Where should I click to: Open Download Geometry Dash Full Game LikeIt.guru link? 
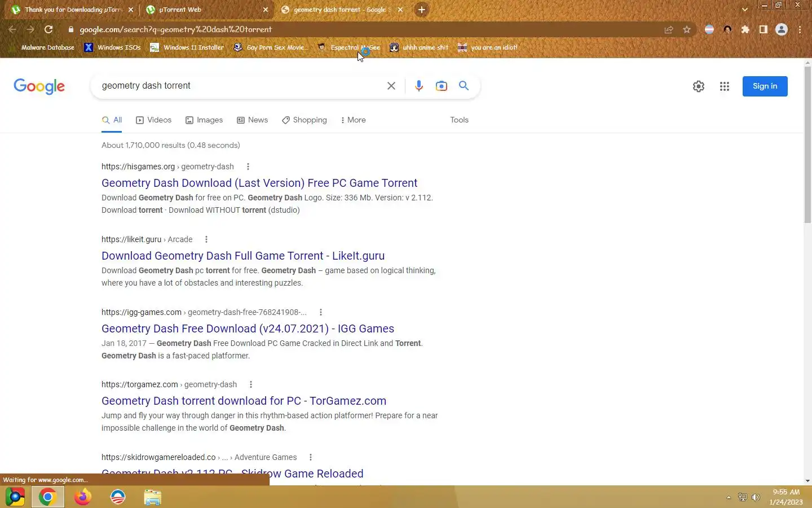(243, 256)
